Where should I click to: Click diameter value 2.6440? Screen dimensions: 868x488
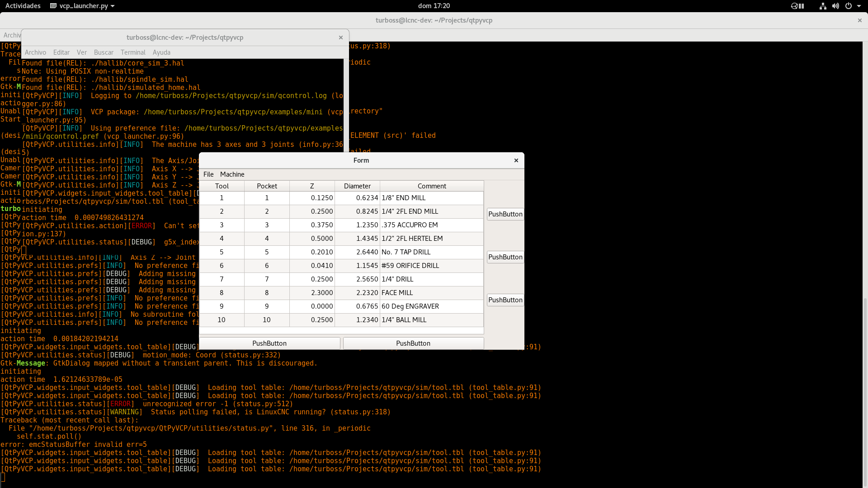click(x=357, y=252)
